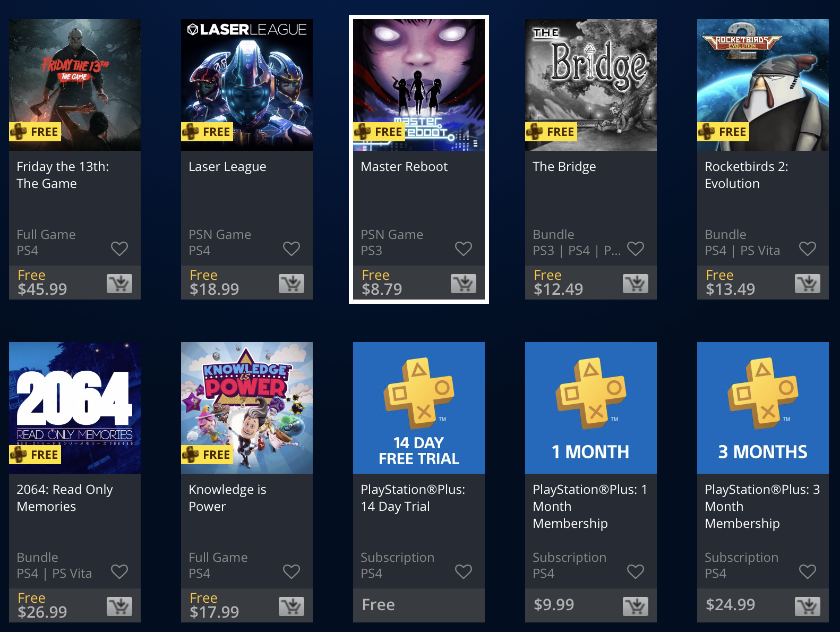840x632 pixels.
Task: Open the Rocketbirds 2: Evolution title link
Action: 747,175
